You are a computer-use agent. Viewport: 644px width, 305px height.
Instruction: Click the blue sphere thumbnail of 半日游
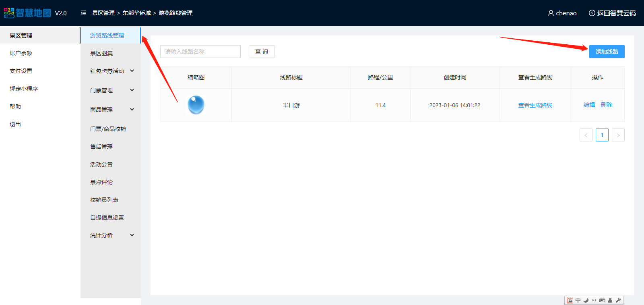coord(196,105)
